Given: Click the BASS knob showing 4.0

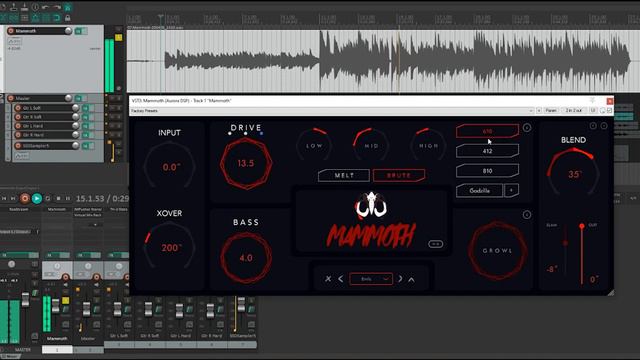Looking at the screenshot, I should pyautogui.click(x=246, y=258).
